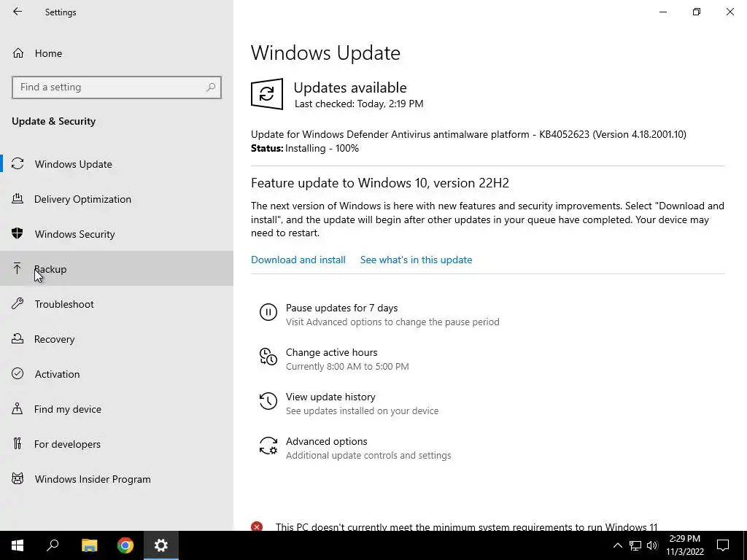Image resolution: width=747 pixels, height=560 pixels.
Task: Click the search magnifier in Find a setting
Action: (x=211, y=87)
